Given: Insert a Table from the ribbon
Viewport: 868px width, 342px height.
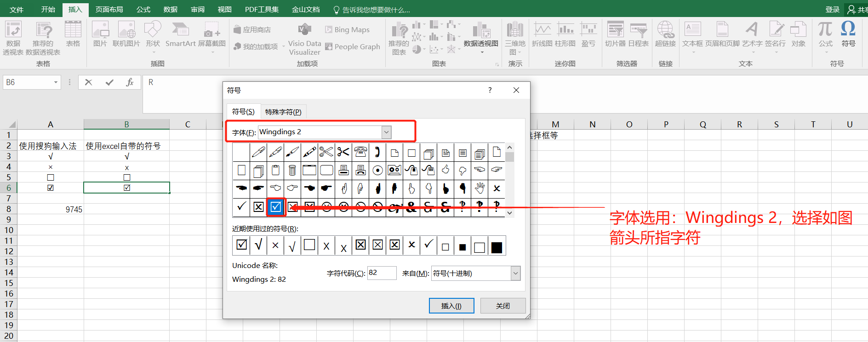Looking at the screenshot, I should 73,34.
